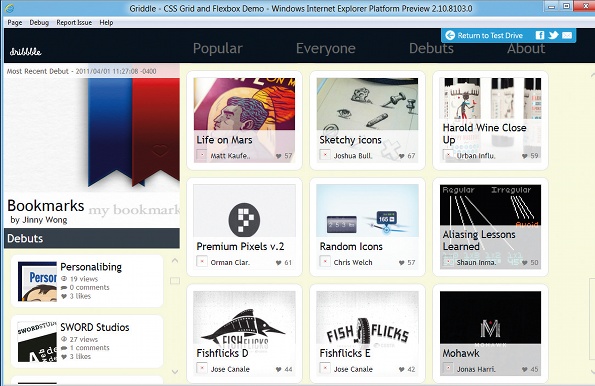This screenshot has width=595, height=386.
Task: Click '19 views' text under Personalibing
Action: click(84, 279)
